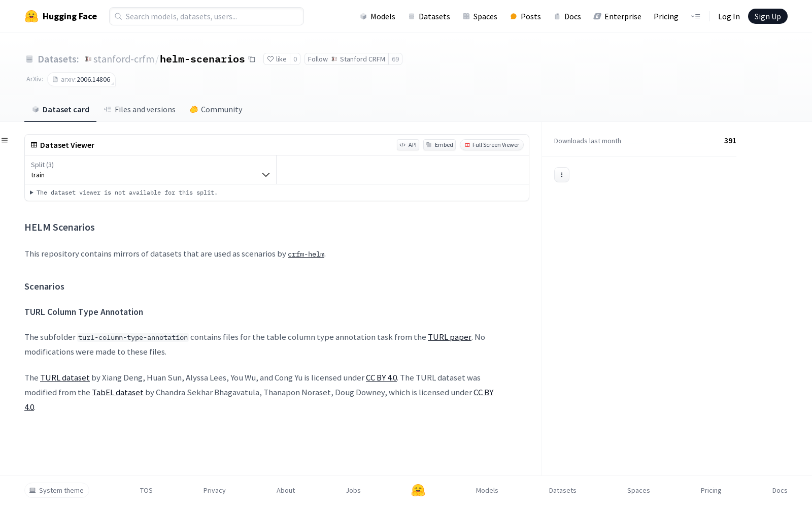Copy dataset name with copy icon
This screenshot has width=812, height=508.
pyautogui.click(x=252, y=59)
